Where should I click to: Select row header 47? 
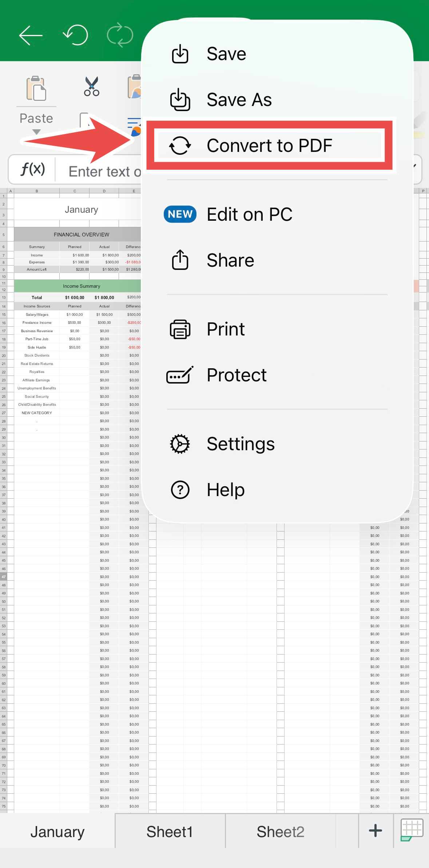click(4, 577)
